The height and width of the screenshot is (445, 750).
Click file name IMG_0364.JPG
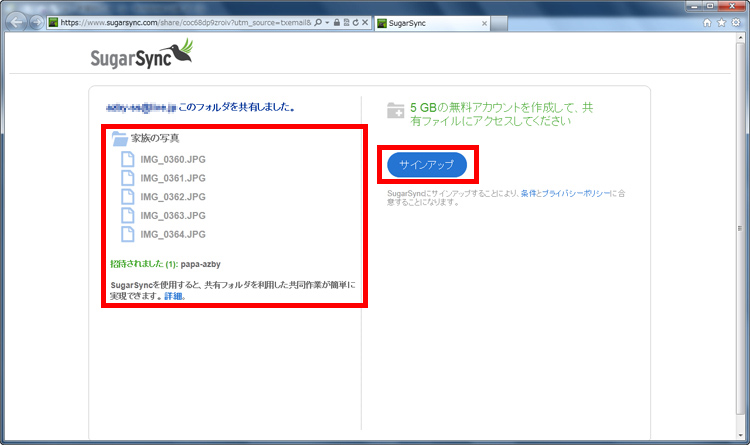coord(173,234)
